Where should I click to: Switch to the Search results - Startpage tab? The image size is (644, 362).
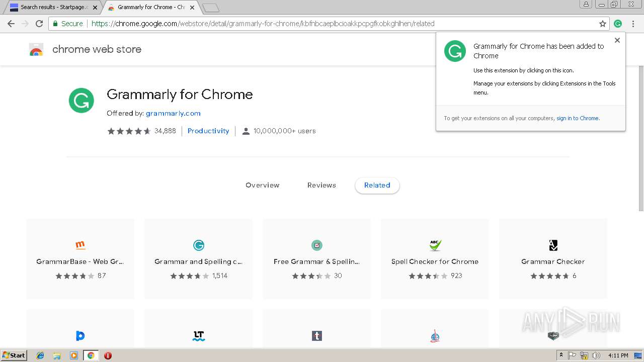tap(54, 8)
